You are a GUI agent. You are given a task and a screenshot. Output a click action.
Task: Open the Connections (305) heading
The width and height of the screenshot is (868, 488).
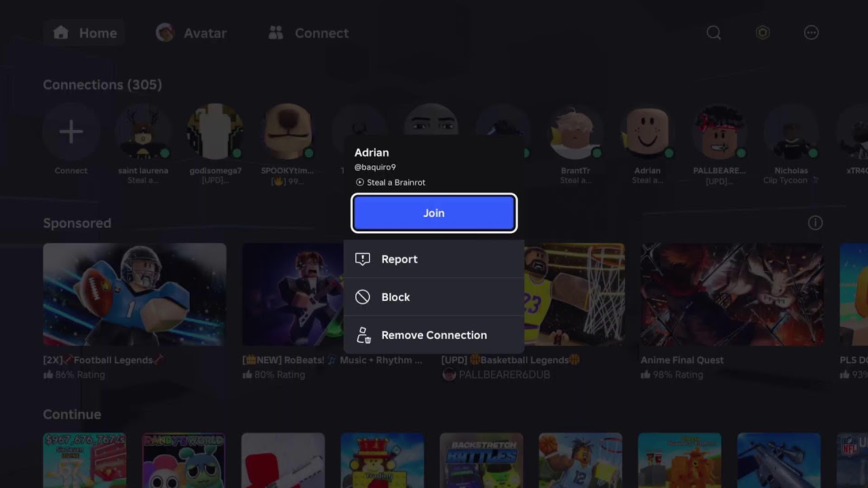102,85
